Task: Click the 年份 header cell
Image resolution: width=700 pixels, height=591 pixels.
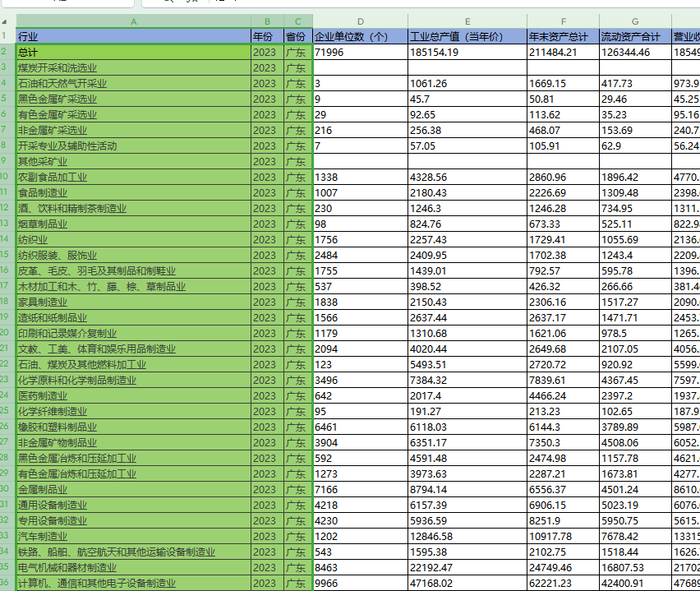Action: coord(267,37)
